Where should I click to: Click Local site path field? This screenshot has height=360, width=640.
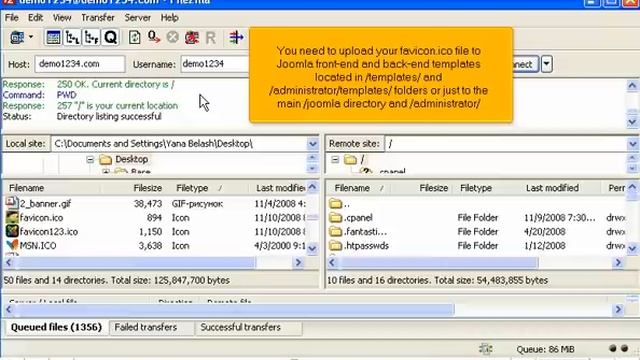point(179,144)
